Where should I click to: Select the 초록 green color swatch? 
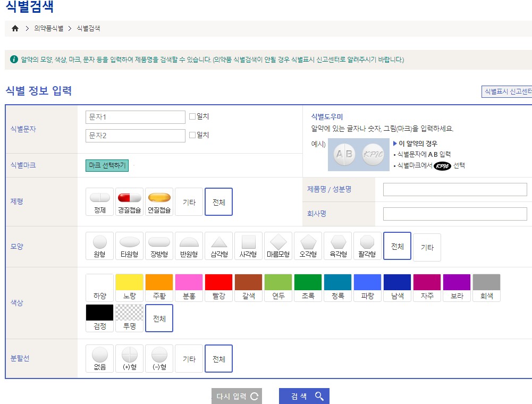pyautogui.click(x=308, y=288)
